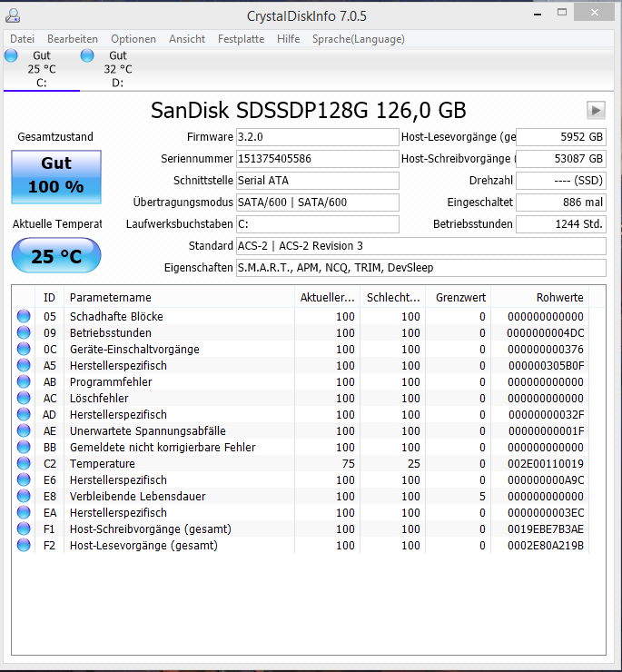
Task: Click raw value 0000000004DC
Action: click(x=545, y=333)
